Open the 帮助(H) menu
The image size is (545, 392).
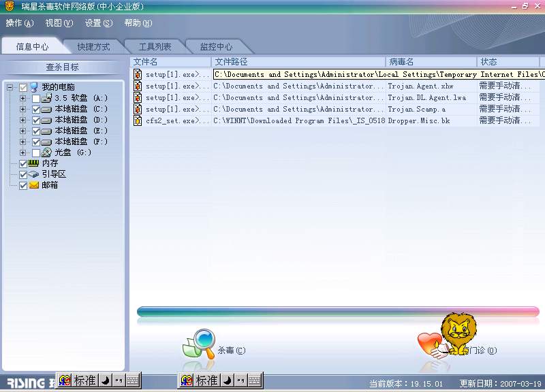[138, 23]
